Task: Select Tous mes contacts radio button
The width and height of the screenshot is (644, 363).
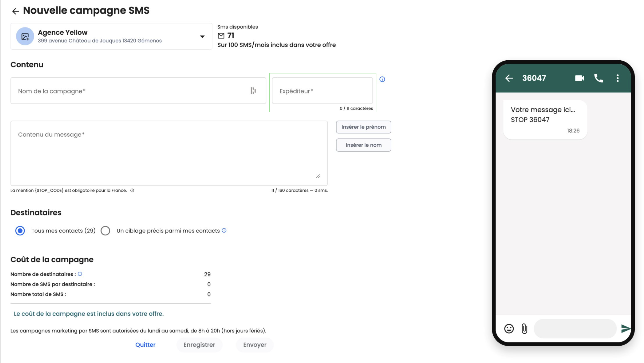Action: pyautogui.click(x=20, y=231)
